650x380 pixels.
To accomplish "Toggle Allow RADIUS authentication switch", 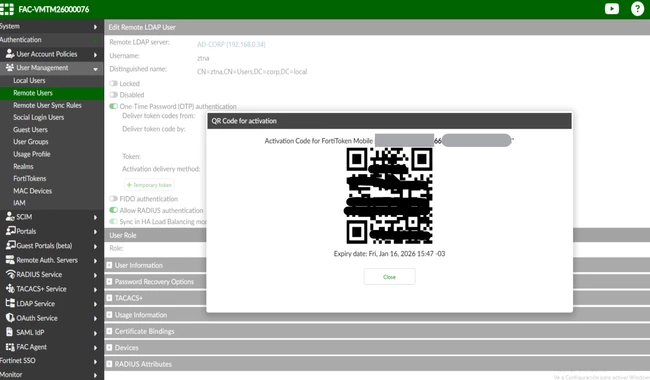I will tap(113, 210).
